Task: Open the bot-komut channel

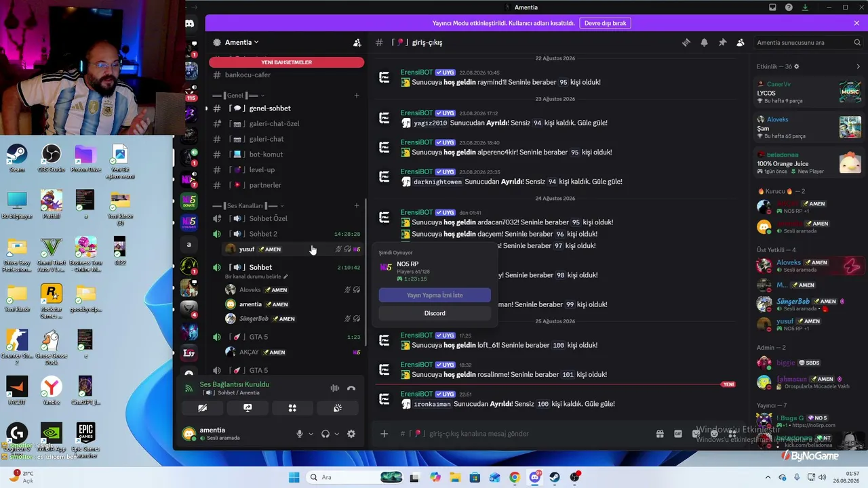Action: (288, 155)
